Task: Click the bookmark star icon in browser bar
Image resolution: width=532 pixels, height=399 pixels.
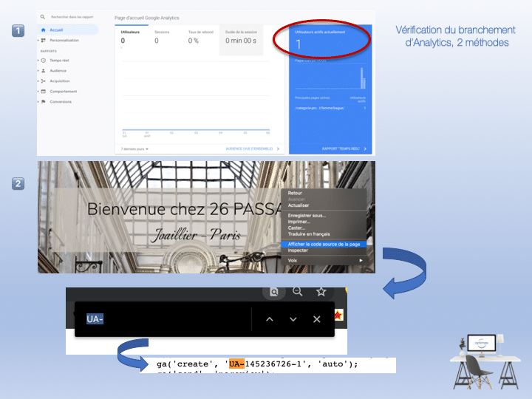Action: [x=321, y=291]
